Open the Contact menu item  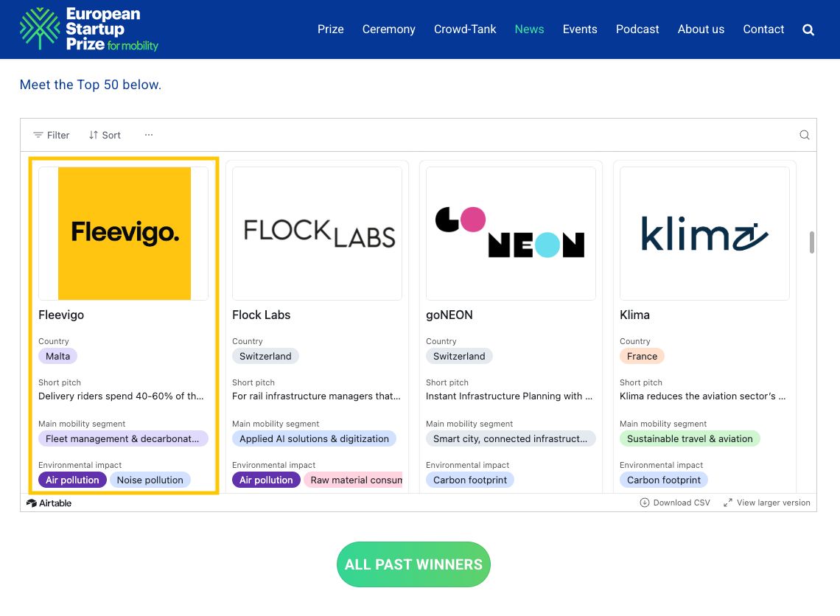tap(763, 29)
